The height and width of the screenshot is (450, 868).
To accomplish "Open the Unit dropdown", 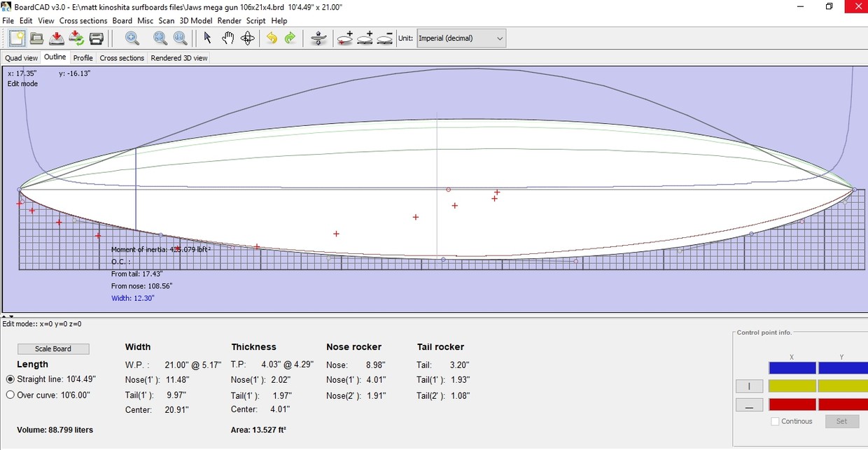I will [498, 38].
